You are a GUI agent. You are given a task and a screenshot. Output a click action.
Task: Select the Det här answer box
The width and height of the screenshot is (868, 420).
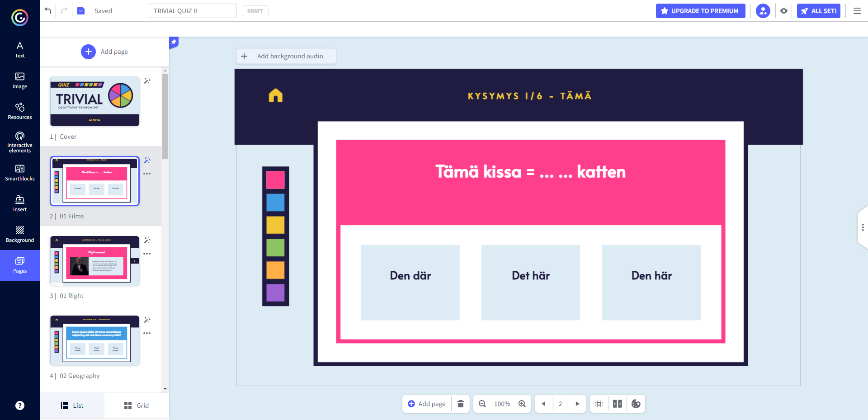(531, 283)
